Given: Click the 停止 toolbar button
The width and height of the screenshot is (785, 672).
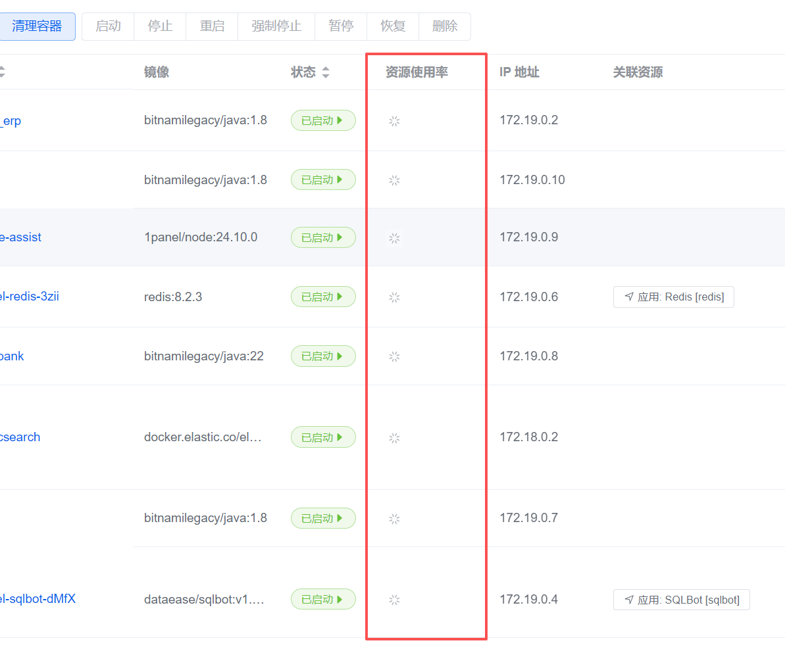Looking at the screenshot, I should point(160,26).
